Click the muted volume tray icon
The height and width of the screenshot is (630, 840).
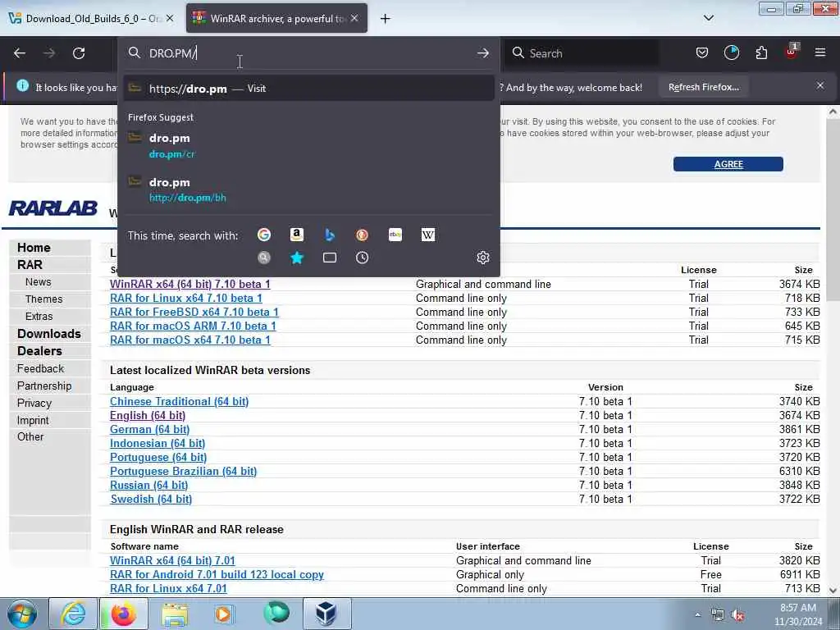(737, 615)
